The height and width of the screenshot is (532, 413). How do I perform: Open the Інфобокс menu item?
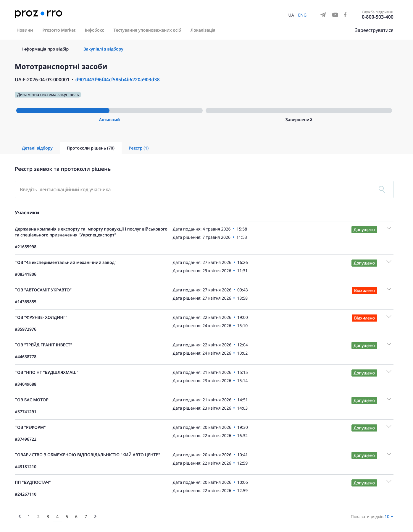[94, 30]
